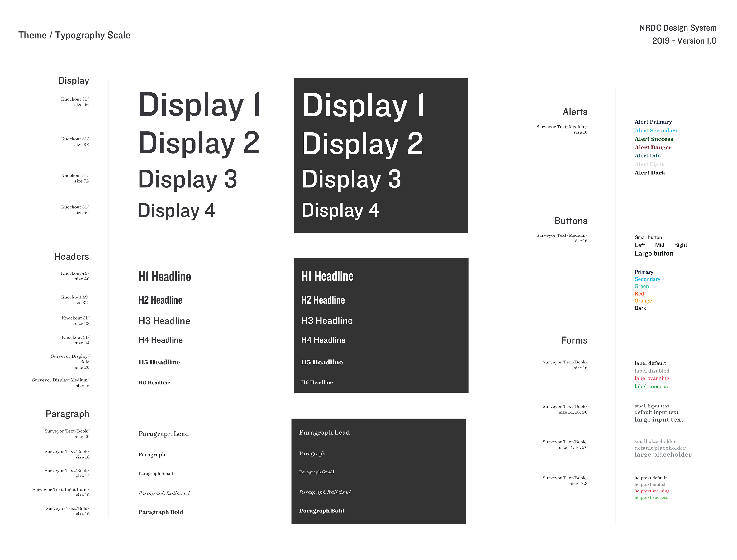
Task: Click 'H2 Headline' on the white background
Action: [160, 300]
